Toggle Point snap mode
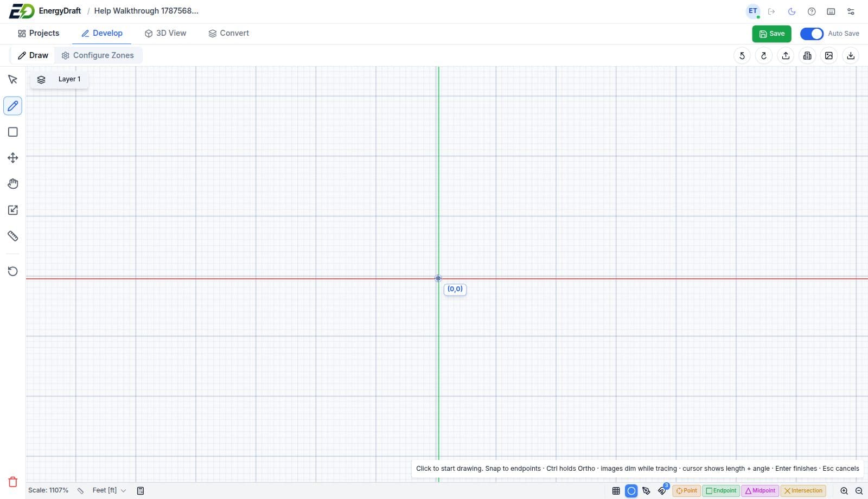Screen dimensions: 868x499 [687, 491]
